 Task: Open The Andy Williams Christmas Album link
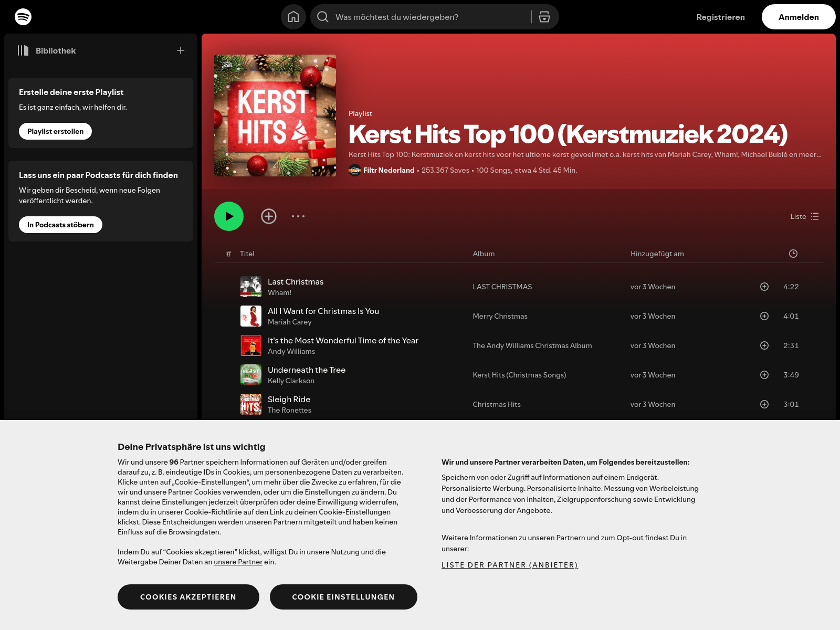click(x=532, y=345)
